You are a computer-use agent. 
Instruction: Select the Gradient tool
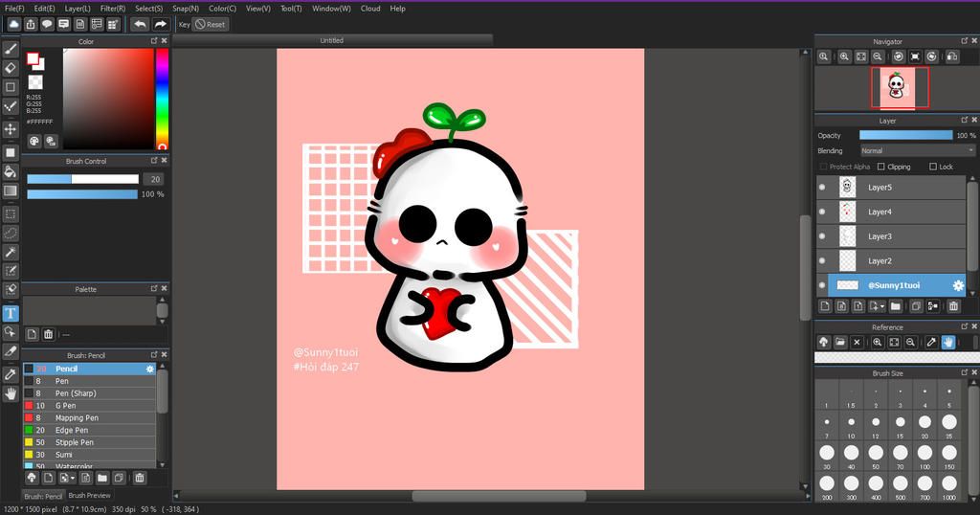click(10, 190)
